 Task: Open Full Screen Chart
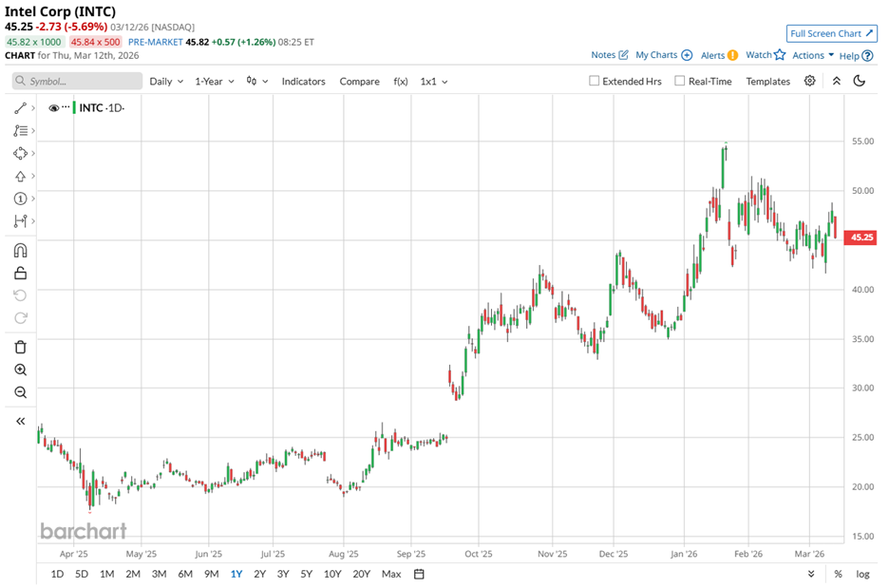[831, 33]
